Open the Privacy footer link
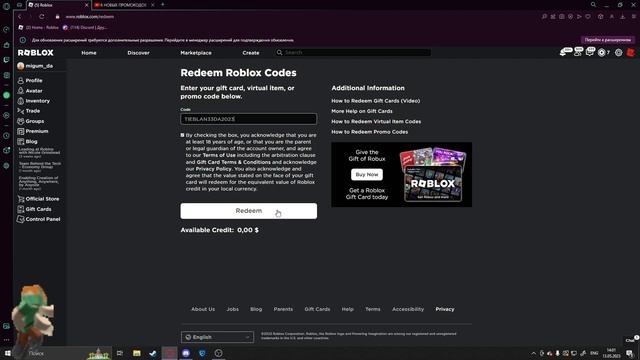Image resolution: width=640 pixels, height=360 pixels. (x=445, y=309)
